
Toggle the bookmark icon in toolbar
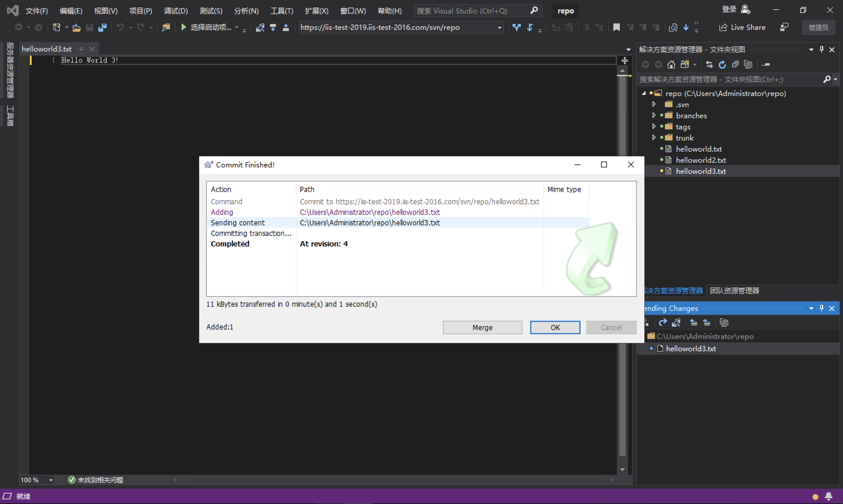[x=616, y=28]
